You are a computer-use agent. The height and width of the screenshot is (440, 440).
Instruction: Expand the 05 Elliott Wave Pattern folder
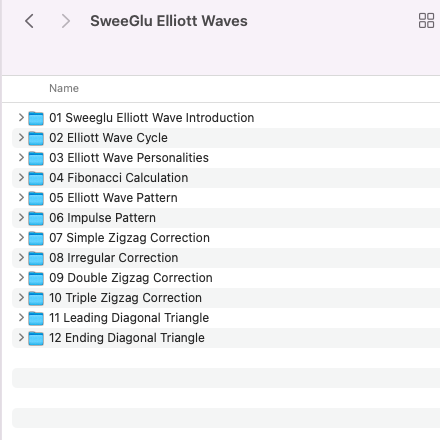pyautogui.click(x=21, y=197)
